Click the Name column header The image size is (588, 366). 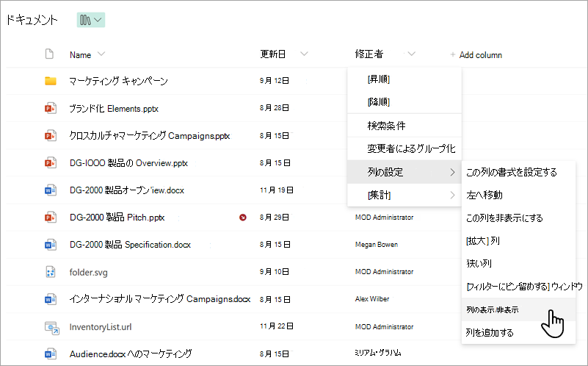coord(80,55)
